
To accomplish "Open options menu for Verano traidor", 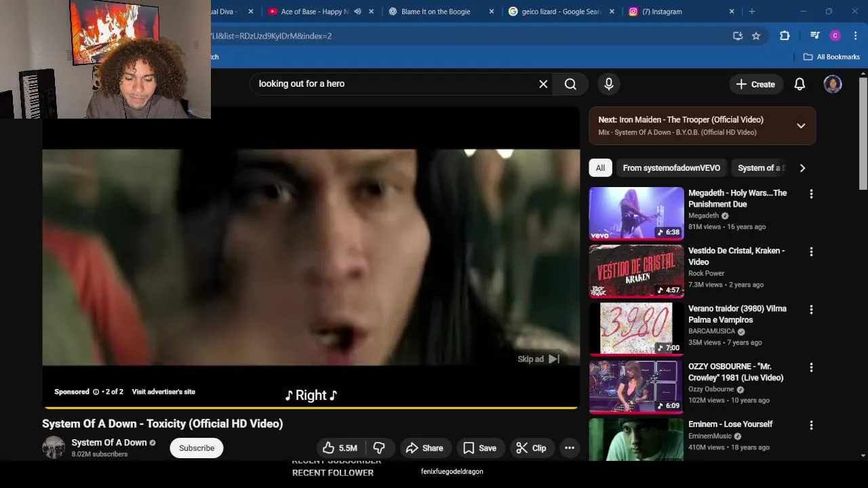I will [811, 309].
